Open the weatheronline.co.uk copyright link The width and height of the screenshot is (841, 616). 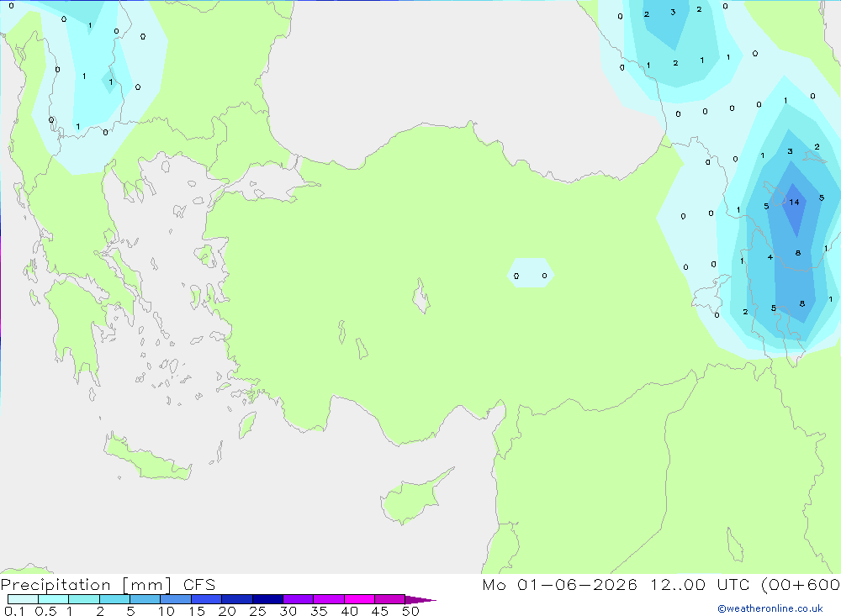(770, 608)
